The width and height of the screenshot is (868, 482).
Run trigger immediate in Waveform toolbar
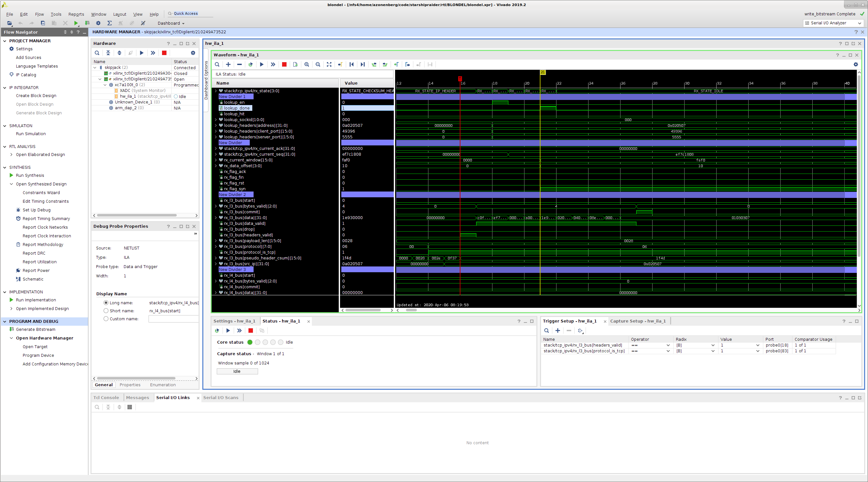273,64
